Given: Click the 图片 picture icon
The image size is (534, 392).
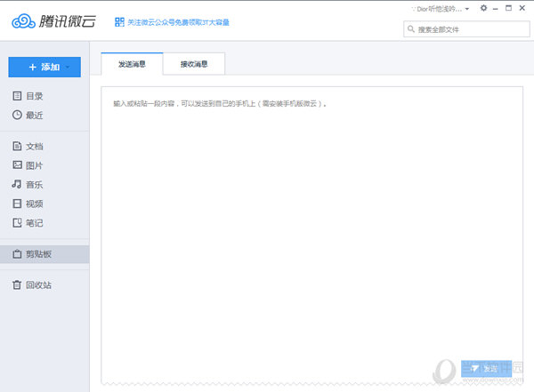Looking at the screenshot, I should pos(17,165).
